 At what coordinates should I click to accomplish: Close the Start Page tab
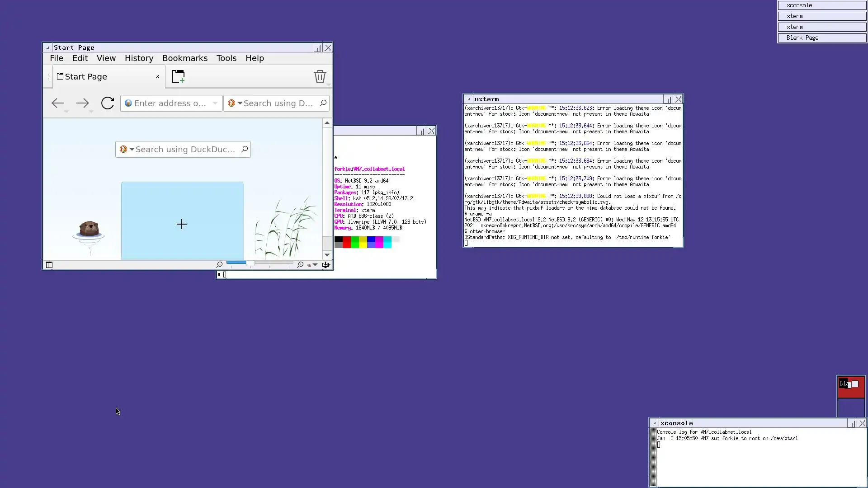point(157,77)
